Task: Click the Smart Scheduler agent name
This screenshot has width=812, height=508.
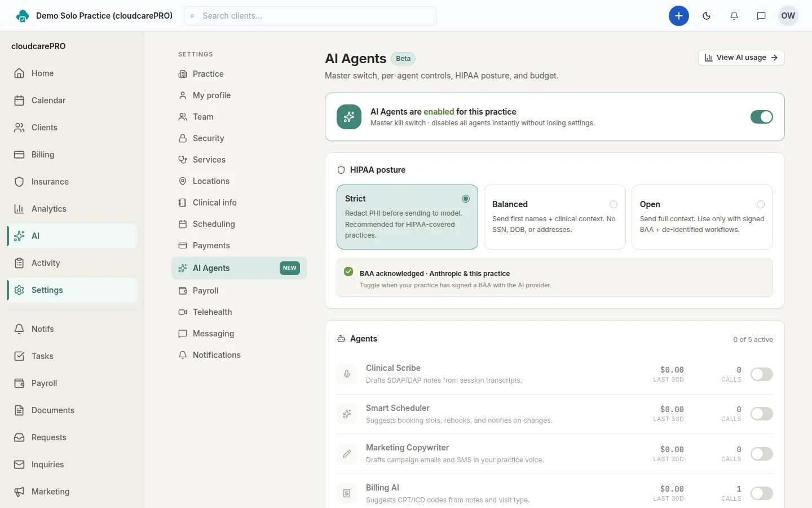Action: [x=398, y=408]
